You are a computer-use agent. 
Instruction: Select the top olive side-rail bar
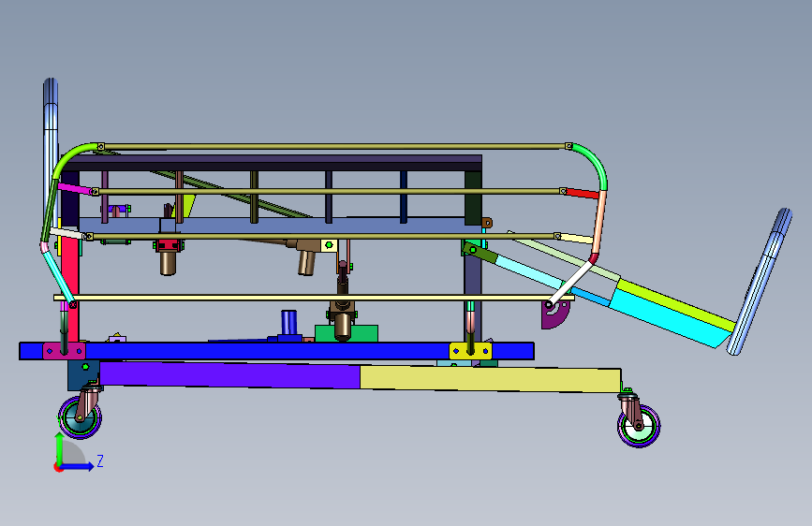pos(334,147)
